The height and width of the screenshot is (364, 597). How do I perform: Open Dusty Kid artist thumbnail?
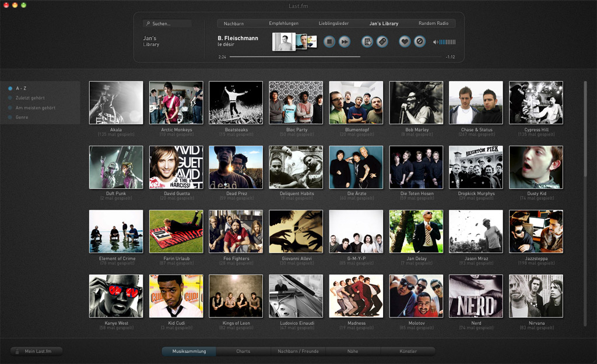pyautogui.click(x=536, y=167)
